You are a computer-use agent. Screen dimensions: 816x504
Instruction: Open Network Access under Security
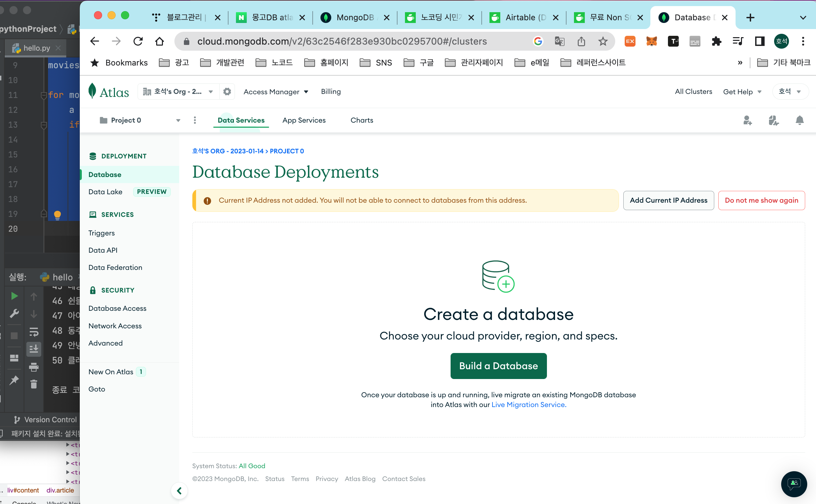[x=115, y=326]
